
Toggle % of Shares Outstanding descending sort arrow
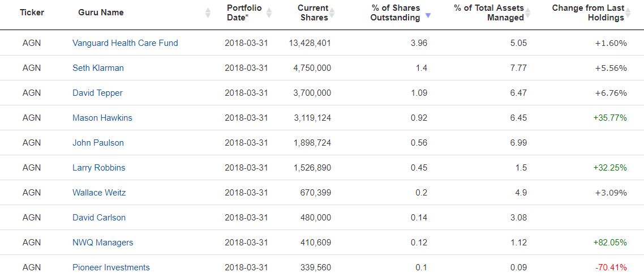(428, 15)
